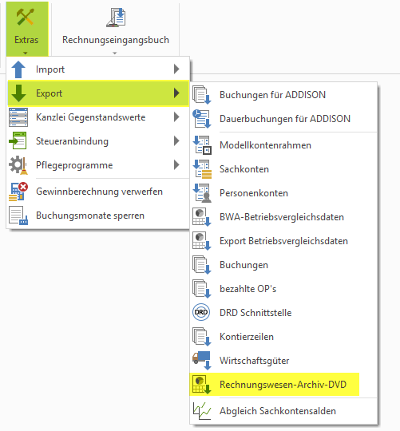
Task: Click the Abgleich Sachkontensalden graph icon
Action: (202, 411)
